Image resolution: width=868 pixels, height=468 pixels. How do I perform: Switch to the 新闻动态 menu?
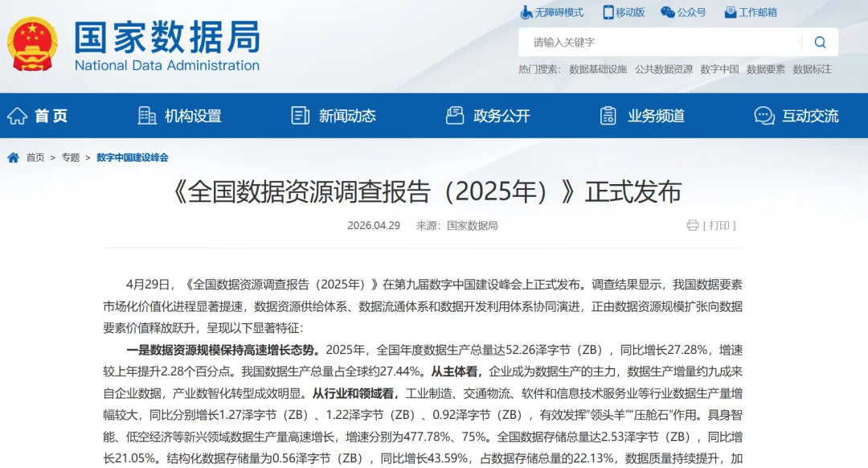click(346, 116)
